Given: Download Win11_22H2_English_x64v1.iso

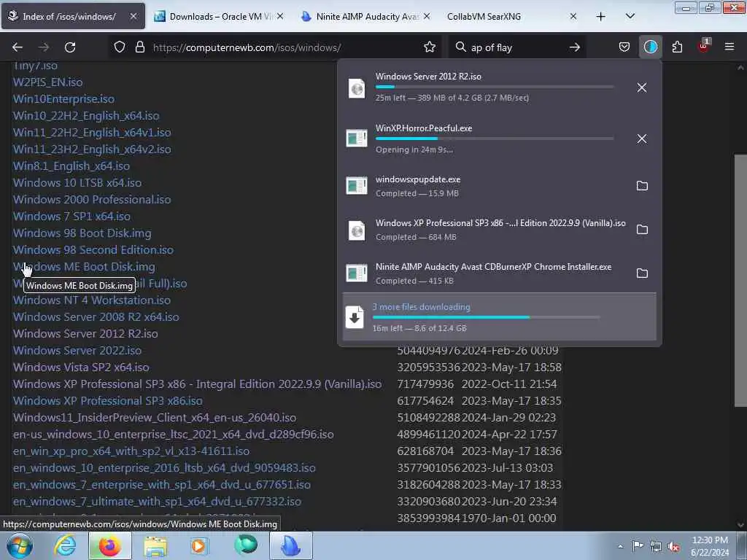Looking at the screenshot, I should coord(91,133).
